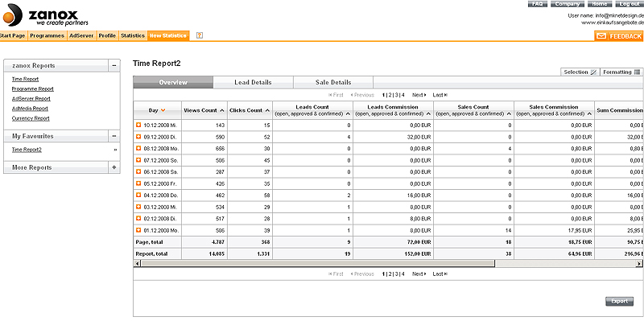This screenshot has width=644, height=321.
Task: Expand row 02.12.2008 Di. icon
Action: tap(138, 218)
